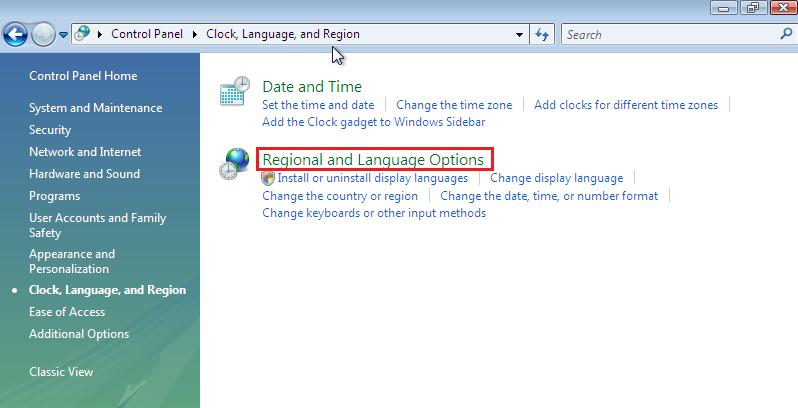Image resolution: width=798 pixels, height=408 pixels.
Task: Click Change keyboards or other input methods
Action: tap(374, 213)
